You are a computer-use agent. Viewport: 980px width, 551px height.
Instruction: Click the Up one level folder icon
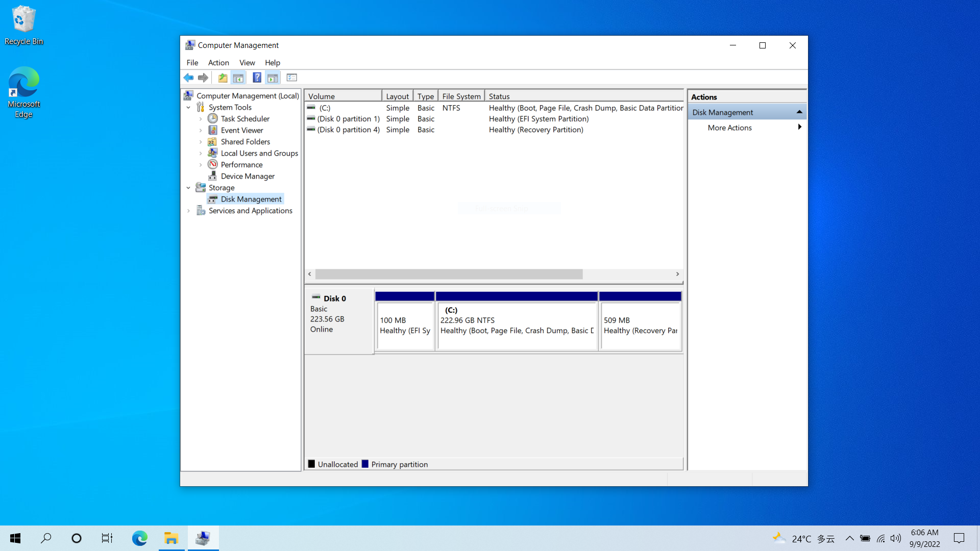pos(223,78)
